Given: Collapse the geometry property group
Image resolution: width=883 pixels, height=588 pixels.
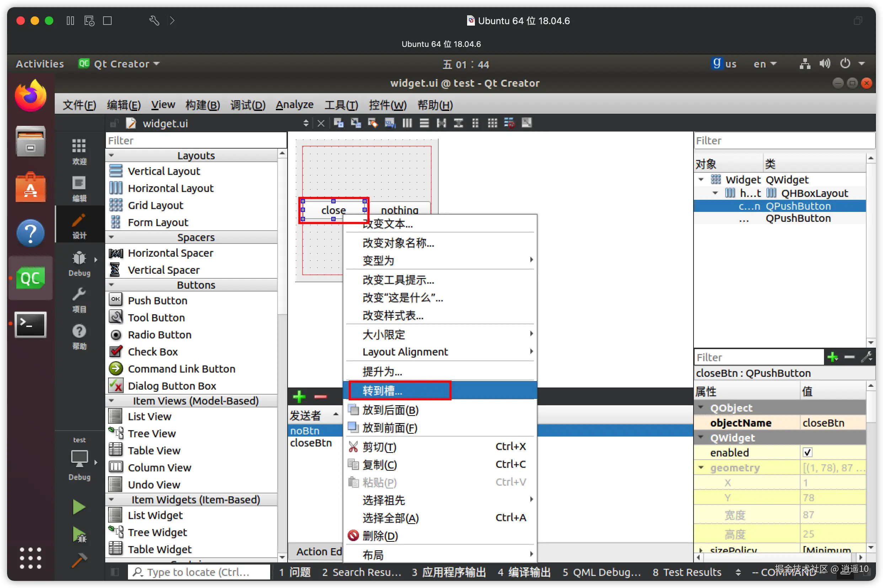Looking at the screenshot, I should tap(701, 467).
